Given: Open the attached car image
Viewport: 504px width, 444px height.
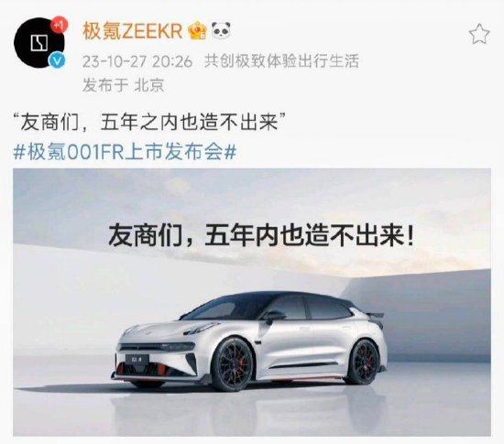Looking at the screenshot, I should point(252,302).
